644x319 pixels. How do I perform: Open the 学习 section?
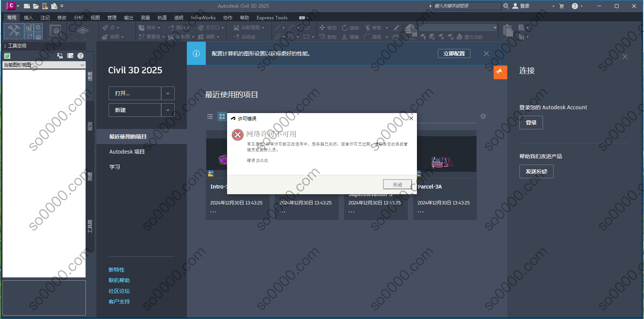click(115, 167)
